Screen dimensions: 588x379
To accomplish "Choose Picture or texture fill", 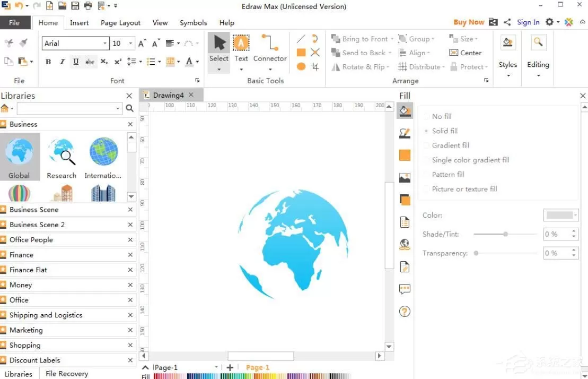I will point(461,189).
